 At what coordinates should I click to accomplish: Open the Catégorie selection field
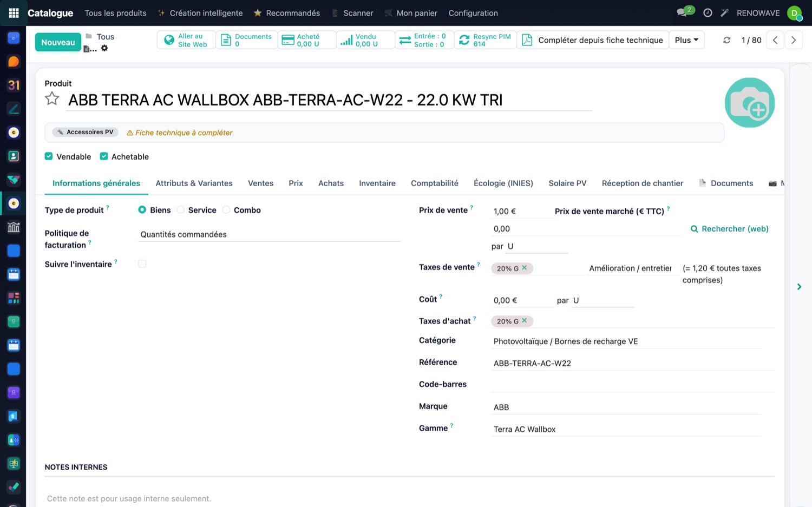626,341
